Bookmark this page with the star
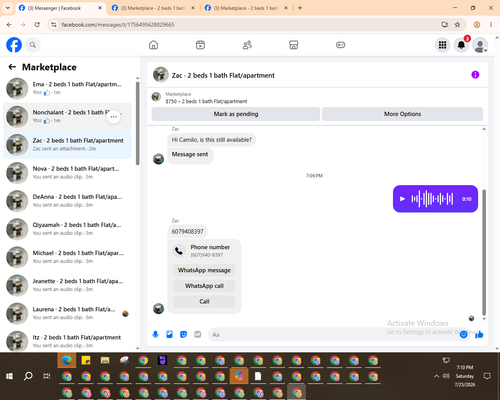The height and width of the screenshot is (400, 500). click(457, 25)
